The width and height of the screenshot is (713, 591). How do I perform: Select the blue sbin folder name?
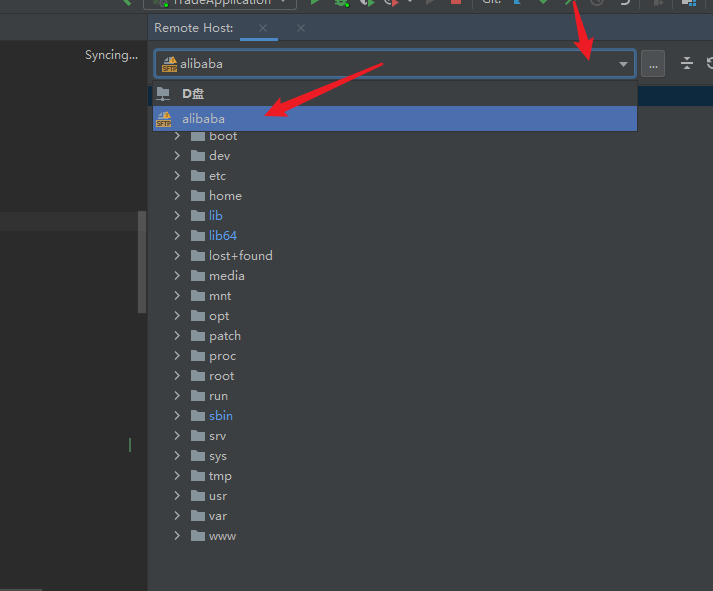221,416
